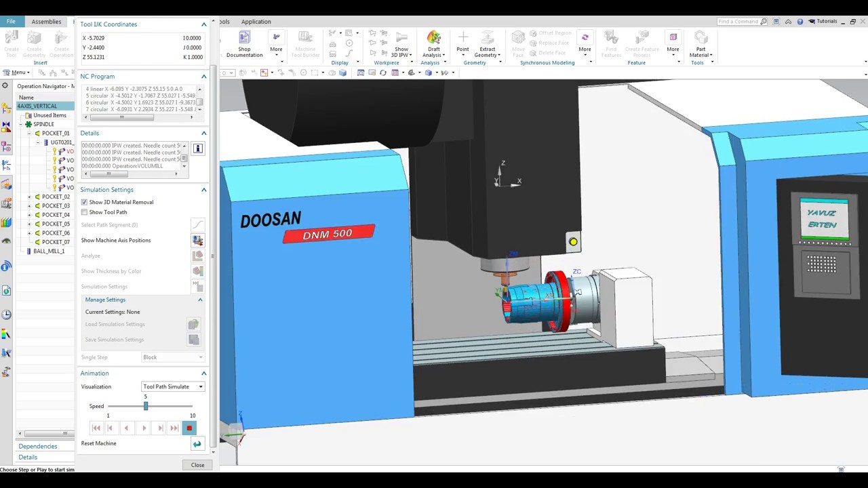Click rewind to start animation button

click(x=96, y=428)
